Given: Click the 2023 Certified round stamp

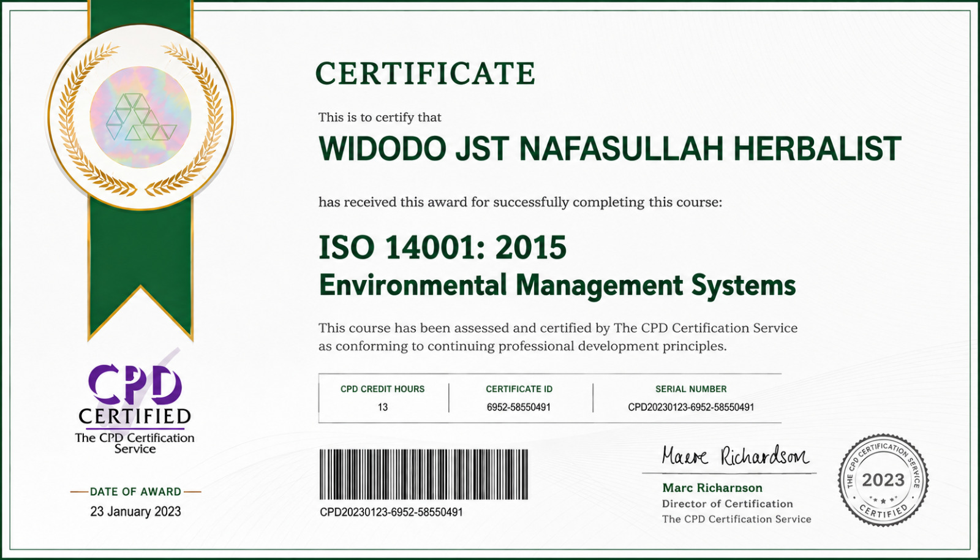Looking at the screenshot, I should tap(883, 480).
